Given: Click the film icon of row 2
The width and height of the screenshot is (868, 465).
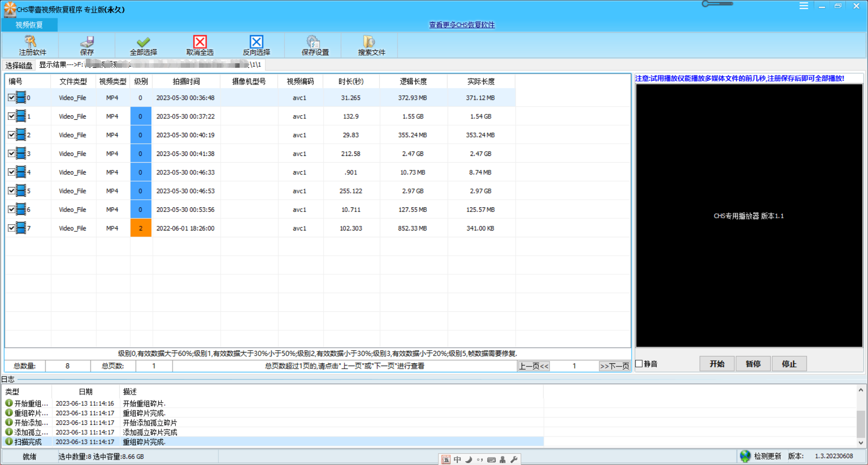Looking at the screenshot, I should [x=21, y=135].
